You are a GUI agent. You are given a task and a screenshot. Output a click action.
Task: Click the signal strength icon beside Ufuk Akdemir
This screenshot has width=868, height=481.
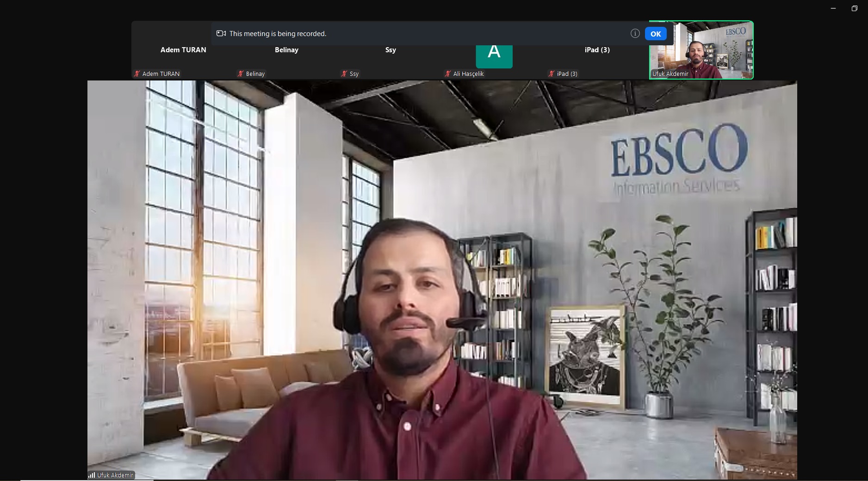coord(92,475)
